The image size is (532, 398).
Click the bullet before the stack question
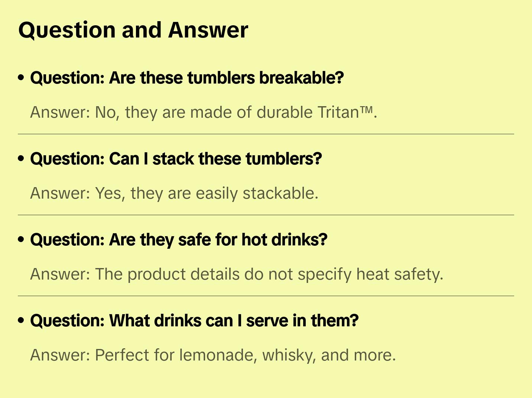[x=21, y=159]
